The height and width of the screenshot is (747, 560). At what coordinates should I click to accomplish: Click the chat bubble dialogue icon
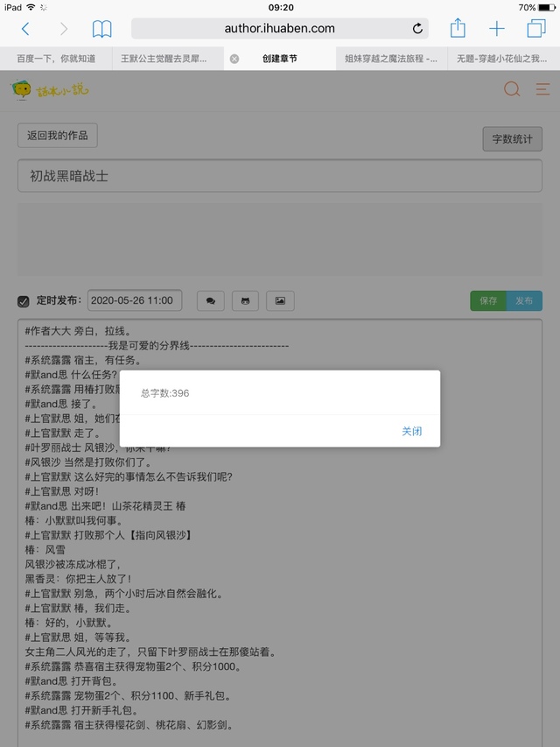click(210, 301)
